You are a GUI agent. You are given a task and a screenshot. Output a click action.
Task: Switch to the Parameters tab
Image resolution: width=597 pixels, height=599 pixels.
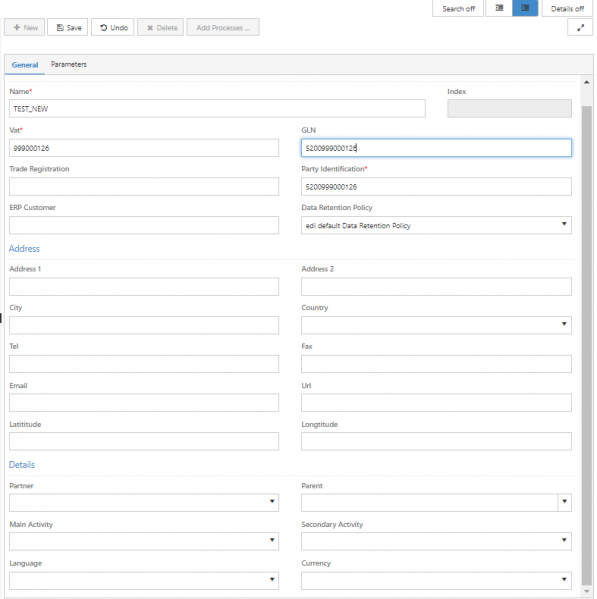(x=69, y=64)
